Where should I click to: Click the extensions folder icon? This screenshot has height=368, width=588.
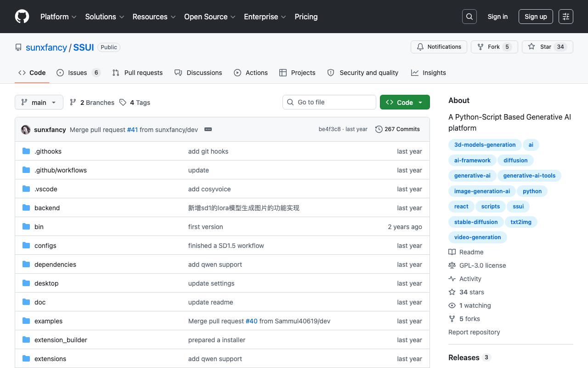[x=26, y=358]
